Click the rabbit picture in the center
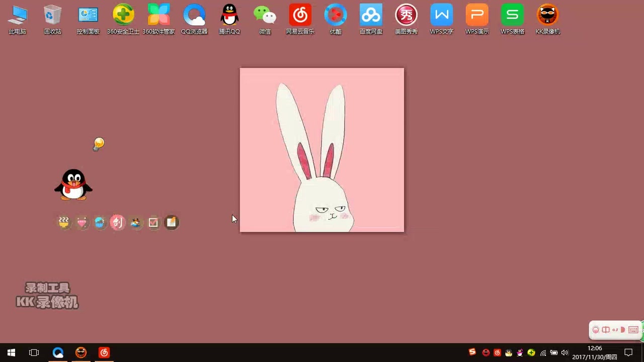Image resolution: width=644 pixels, height=362 pixels. (x=322, y=150)
